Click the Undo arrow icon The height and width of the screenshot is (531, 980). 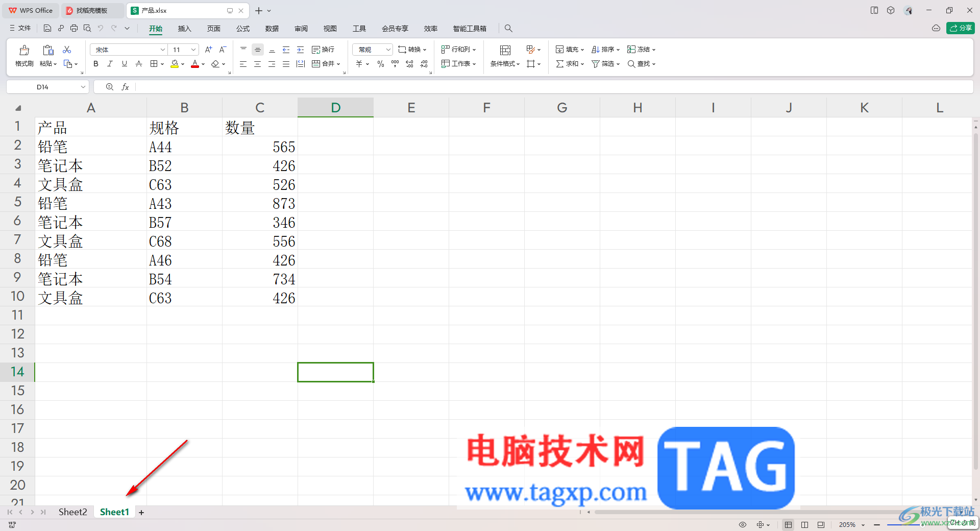tap(101, 28)
